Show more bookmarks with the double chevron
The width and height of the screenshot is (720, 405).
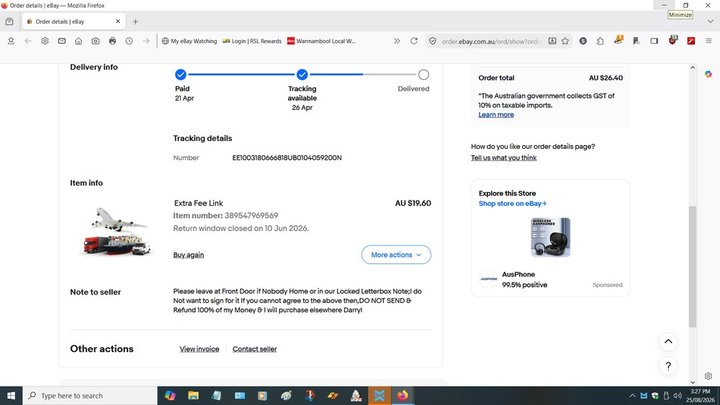point(397,41)
